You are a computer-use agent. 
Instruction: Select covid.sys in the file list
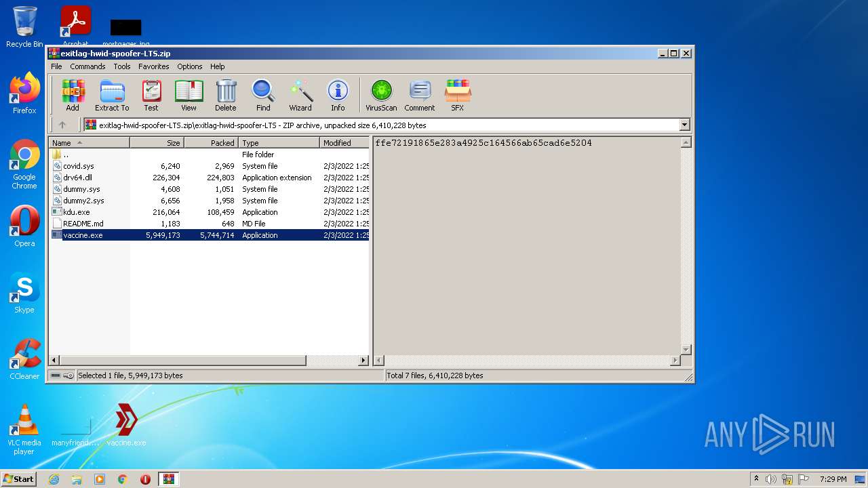click(x=210, y=166)
